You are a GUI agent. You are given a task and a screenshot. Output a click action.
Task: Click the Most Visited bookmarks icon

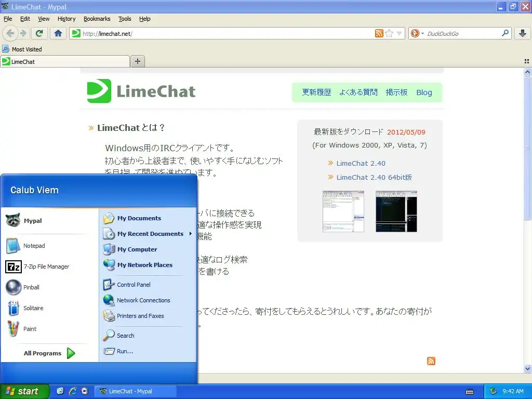(5, 49)
